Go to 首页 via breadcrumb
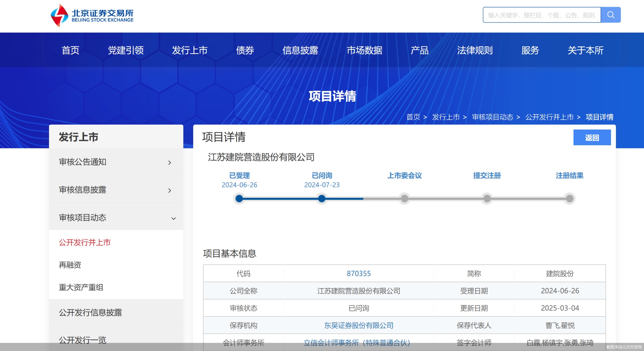 pyautogui.click(x=413, y=117)
